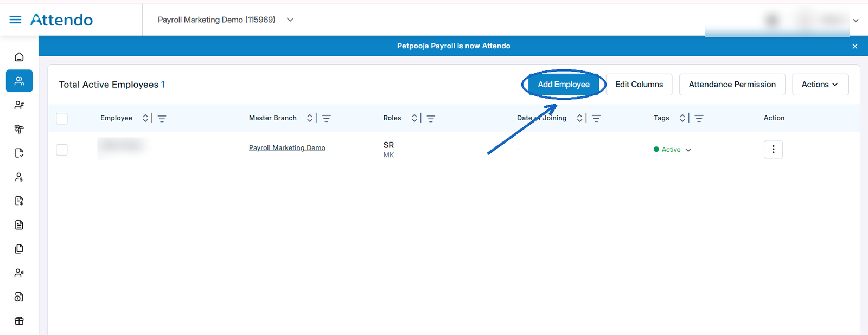Open the document checkmark sidebar icon
Screen dimensions: 868x335
[x=19, y=153]
